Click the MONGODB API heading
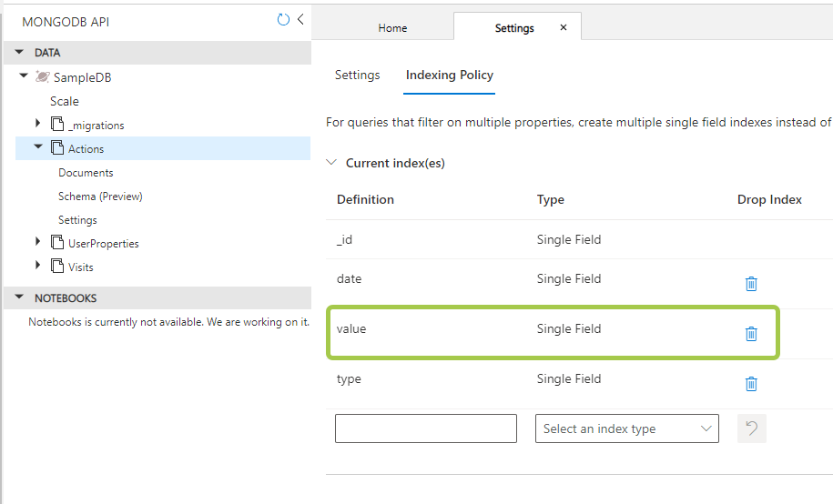This screenshot has height=504, width=833. point(66,22)
